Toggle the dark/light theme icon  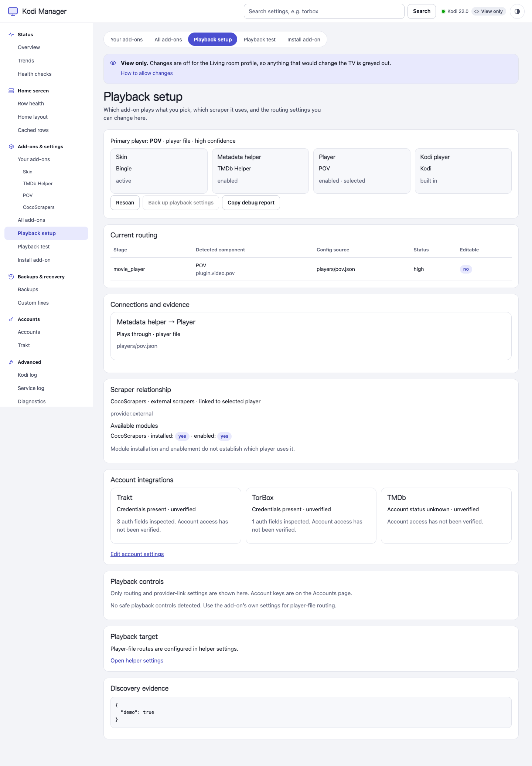pos(517,11)
